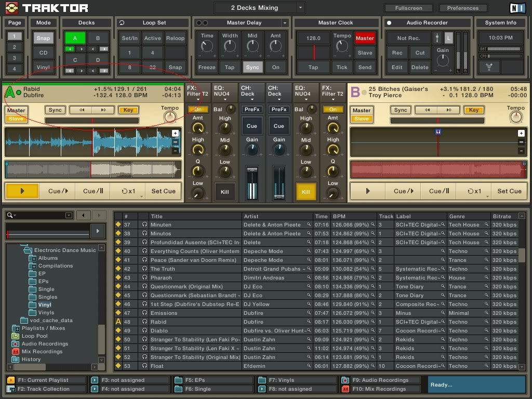Adjust the left channel volume fader

252,171
